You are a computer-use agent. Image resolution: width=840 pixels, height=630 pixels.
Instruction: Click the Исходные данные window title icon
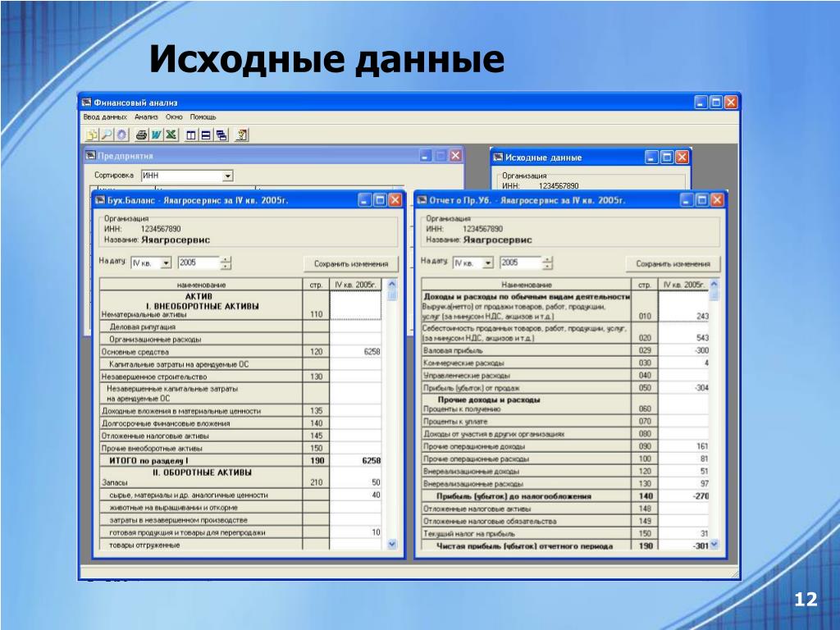pyautogui.click(x=498, y=157)
